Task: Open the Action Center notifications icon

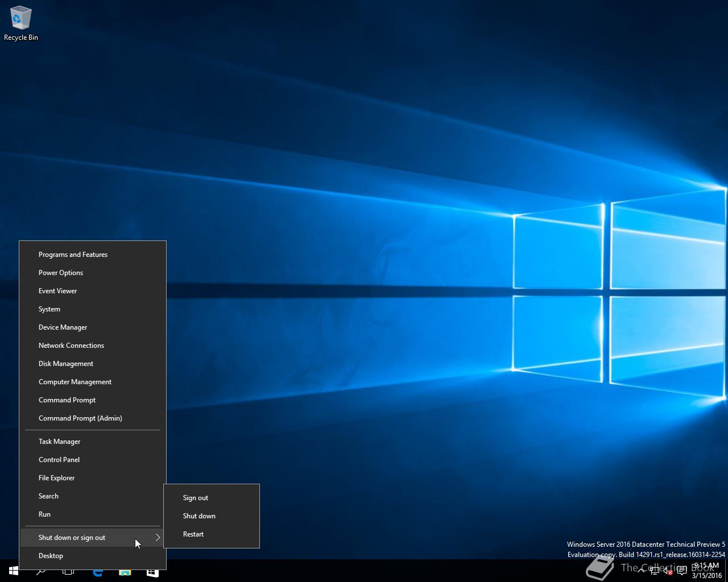Action: pos(681,571)
